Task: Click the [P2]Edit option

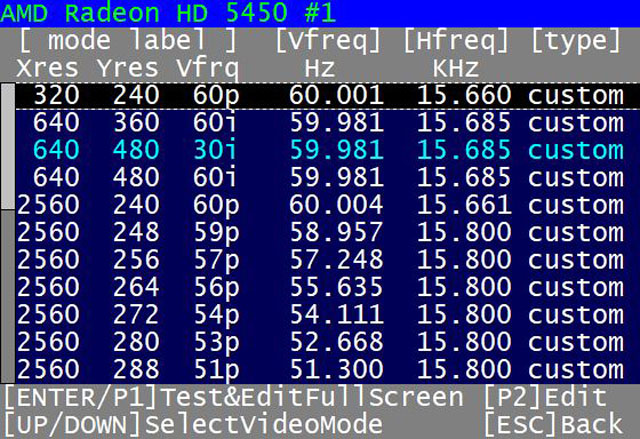Action: click(545, 398)
